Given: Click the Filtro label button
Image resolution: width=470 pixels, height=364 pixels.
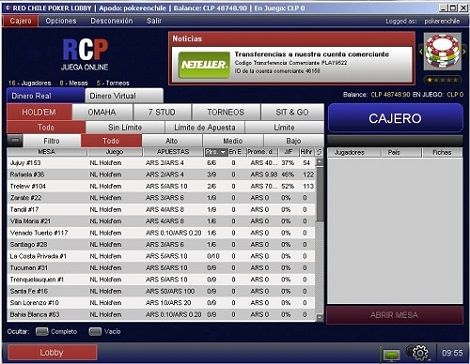Looking at the screenshot, I should (x=52, y=141).
